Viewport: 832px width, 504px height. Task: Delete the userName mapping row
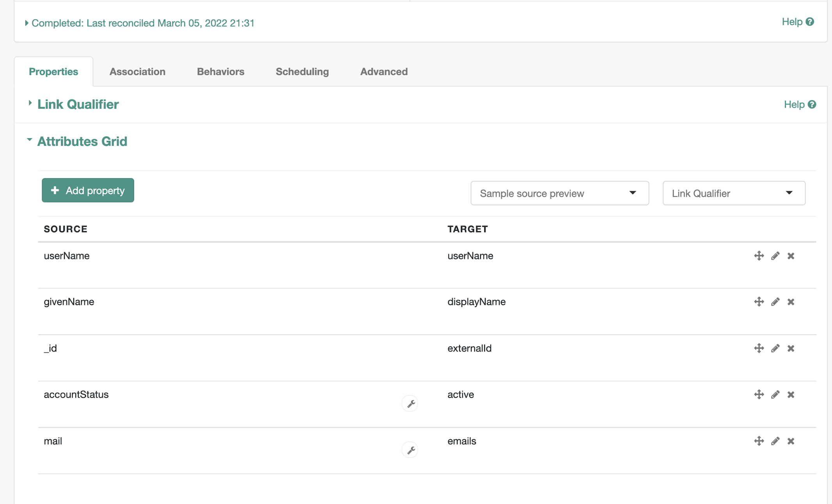click(791, 256)
